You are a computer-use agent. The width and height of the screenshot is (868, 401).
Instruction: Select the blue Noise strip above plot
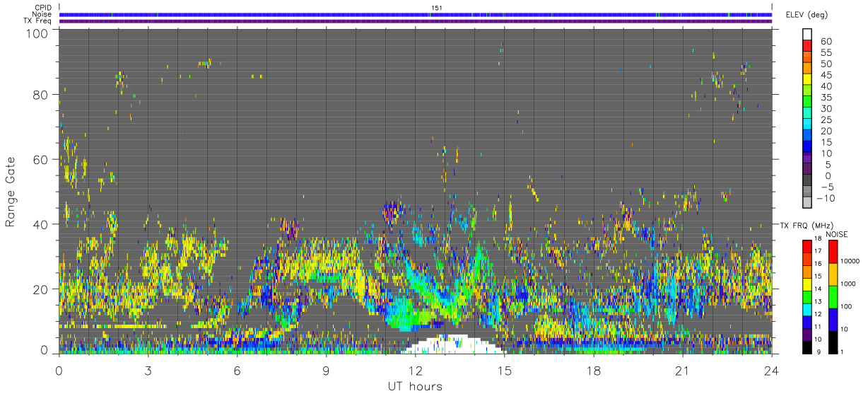[x=415, y=14]
